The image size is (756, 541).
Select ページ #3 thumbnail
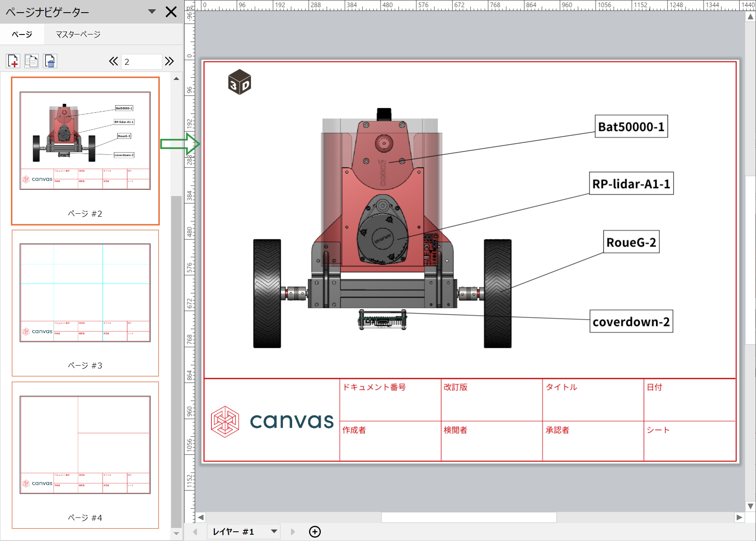(85, 303)
